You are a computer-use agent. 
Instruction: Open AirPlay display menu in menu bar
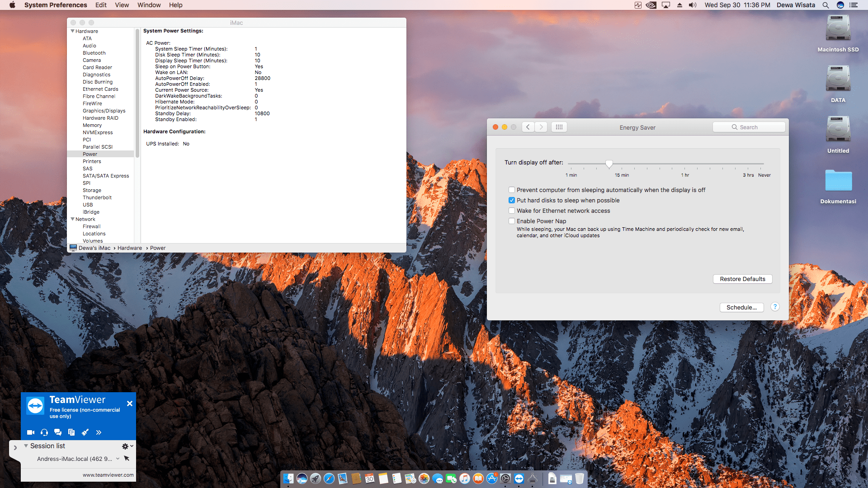click(x=666, y=5)
